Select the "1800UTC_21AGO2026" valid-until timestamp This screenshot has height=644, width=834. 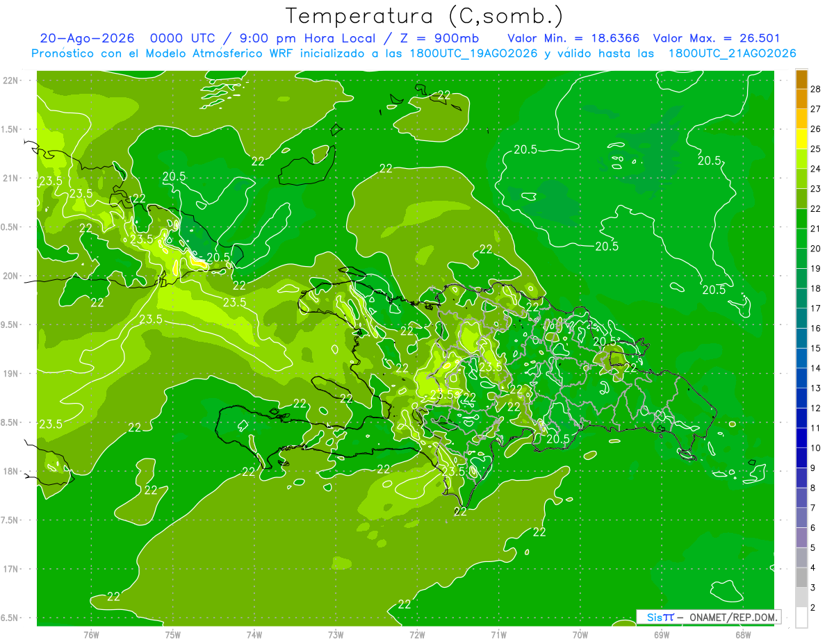click(732, 53)
